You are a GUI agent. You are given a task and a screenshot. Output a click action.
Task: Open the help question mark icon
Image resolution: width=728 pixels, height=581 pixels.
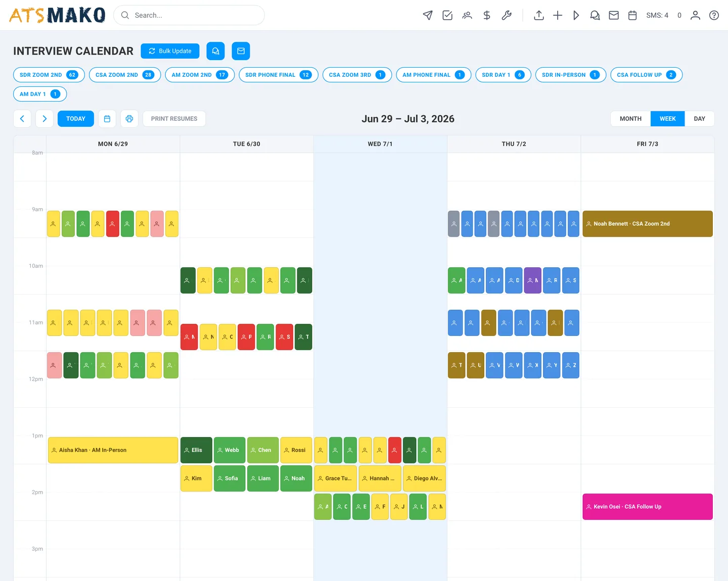(x=714, y=15)
